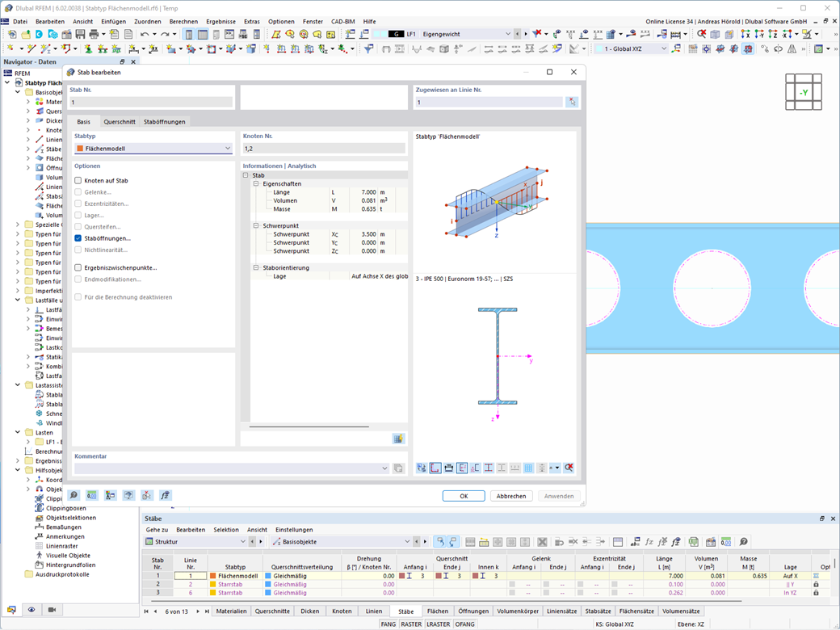Open the CAD-BIM menu
Image resolution: width=840 pixels, height=630 pixels.
342,22
